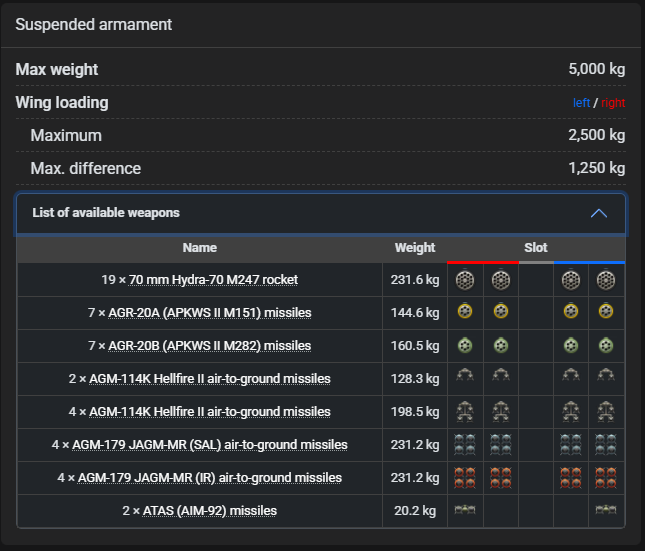Click the blue 'left' wing loading legend
The height and width of the screenshot is (551, 645).
pos(581,103)
